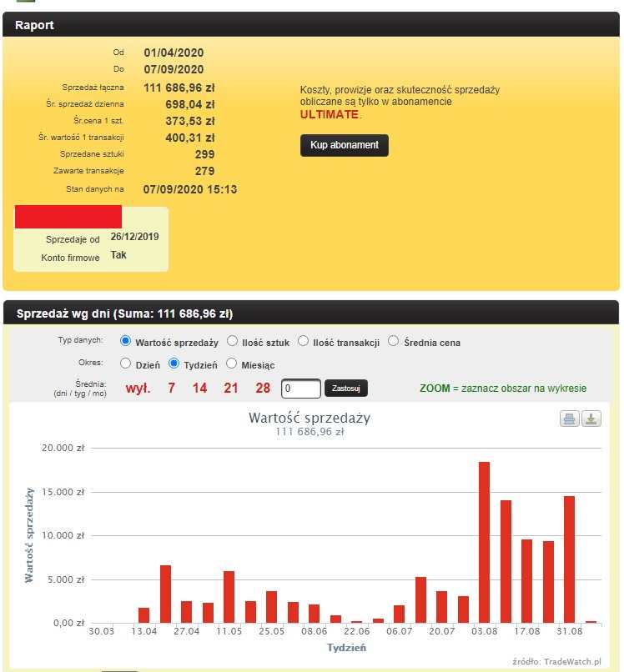The height and width of the screenshot is (672, 624).
Task: Change the period to Miesiąc
Action: click(232, 364)
